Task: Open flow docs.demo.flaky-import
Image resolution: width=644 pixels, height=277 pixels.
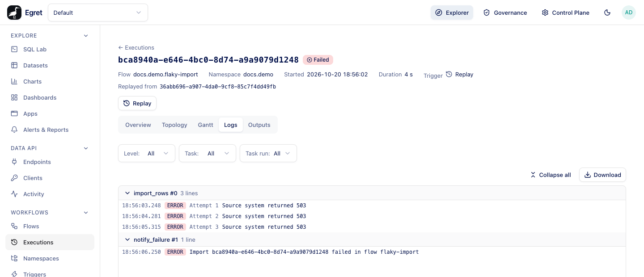Action: pos(165,75)
